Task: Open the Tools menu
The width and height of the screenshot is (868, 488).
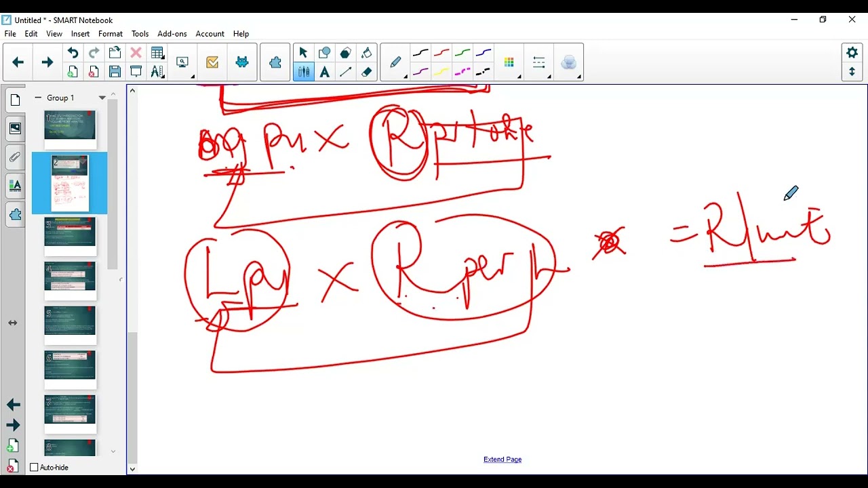Action: (140, 34)
